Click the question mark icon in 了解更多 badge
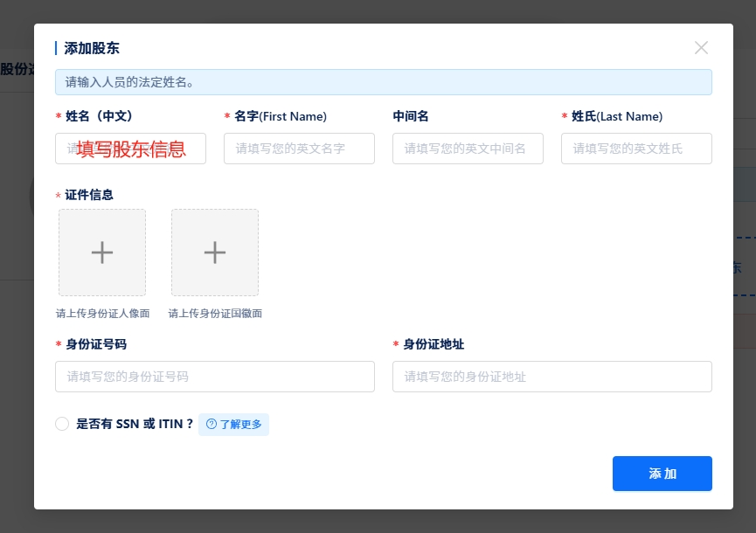This screenshot has width=756, height=533. point(211,424)
